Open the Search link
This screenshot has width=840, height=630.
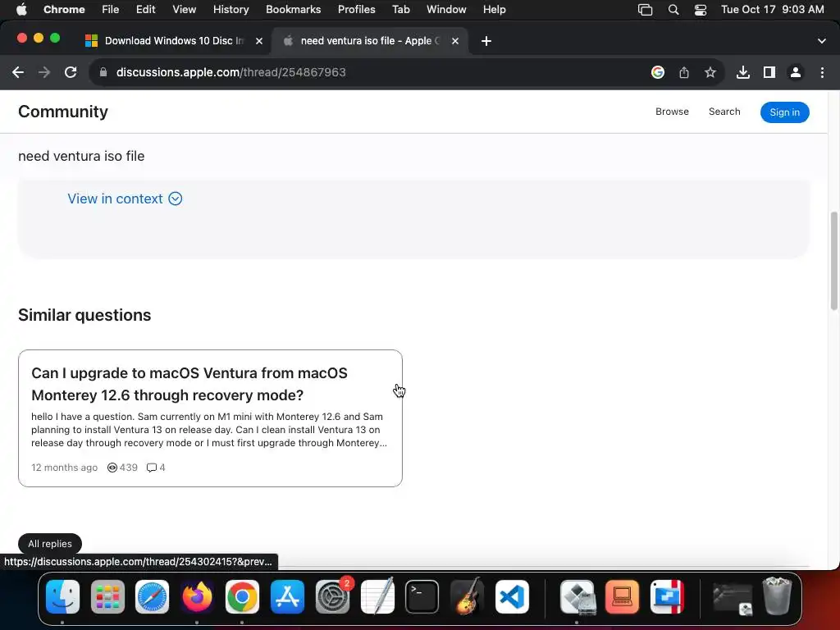click(724, 112)
